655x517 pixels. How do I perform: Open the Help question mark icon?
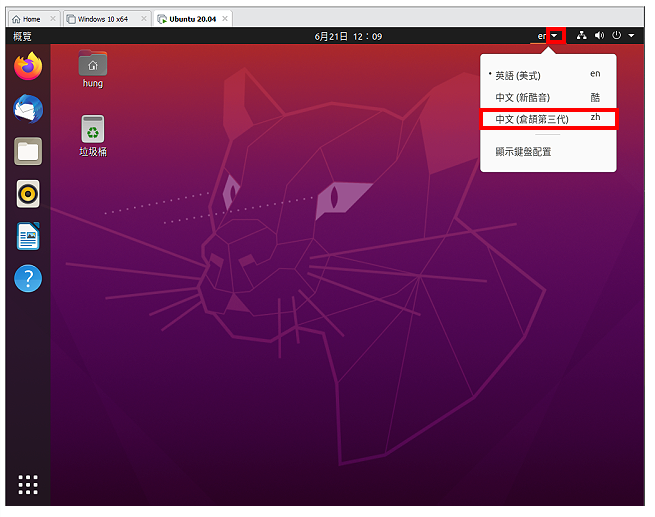tap(28, 279)
